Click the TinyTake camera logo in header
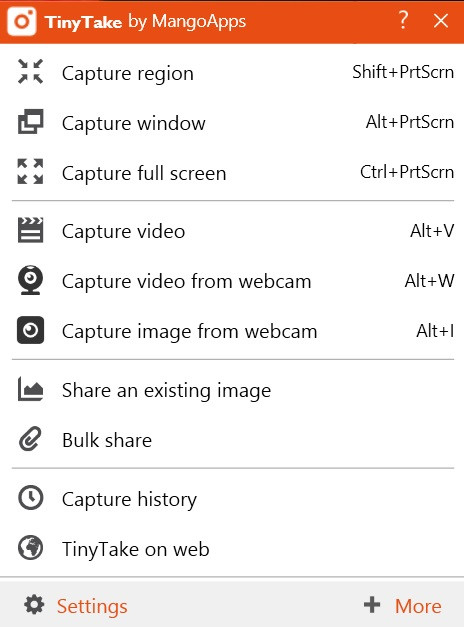The image size is (464, 627). tap(22, 21)
